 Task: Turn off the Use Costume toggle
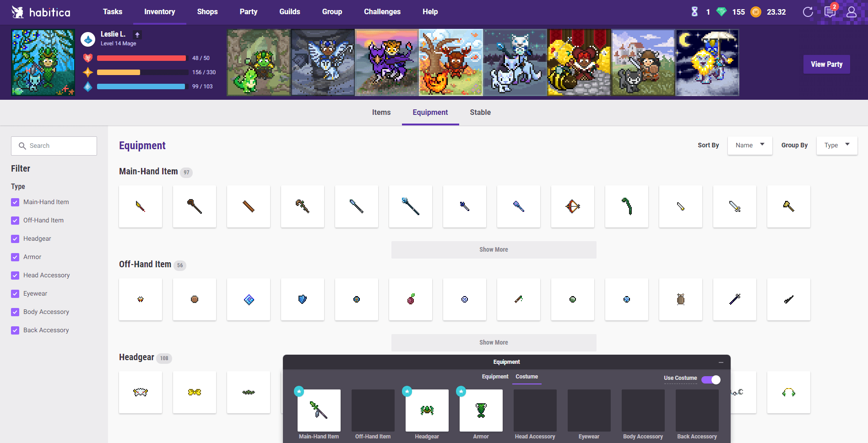tap(711, 380)
